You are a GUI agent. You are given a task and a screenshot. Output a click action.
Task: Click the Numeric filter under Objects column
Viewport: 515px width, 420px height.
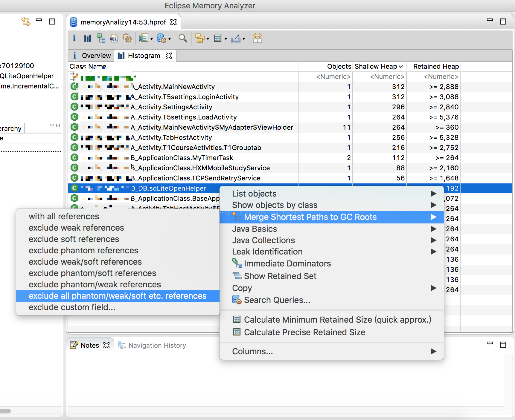point(333,76)
